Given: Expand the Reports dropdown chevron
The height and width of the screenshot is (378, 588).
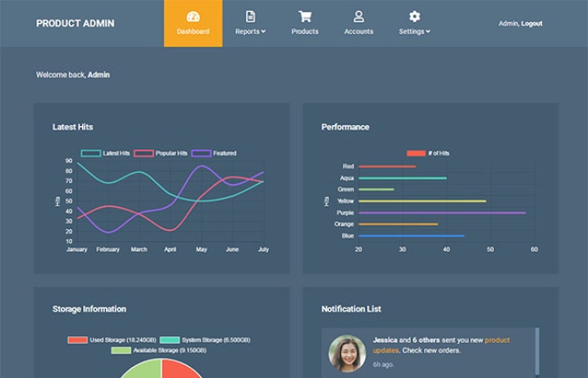Looking at the screenshot, I should click(x=263, y=32).
